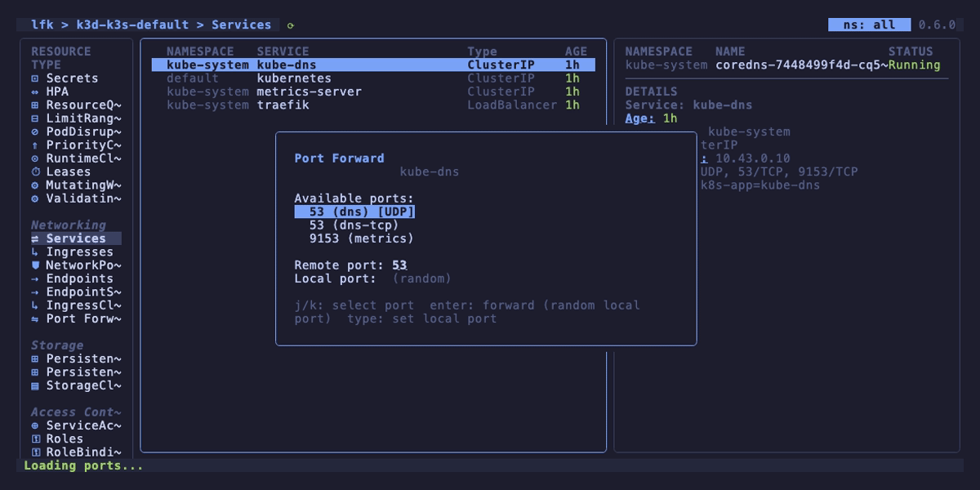Click the ResourceQ~ grid icon

click(x=35, y=105)
